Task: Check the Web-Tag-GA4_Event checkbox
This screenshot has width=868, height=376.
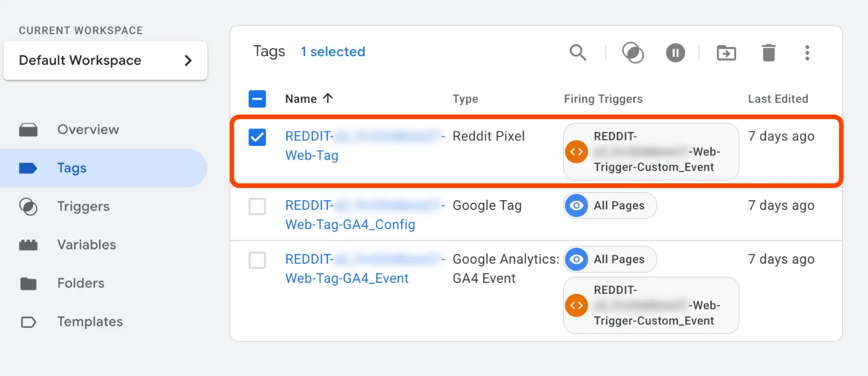Action: point(257,260)
